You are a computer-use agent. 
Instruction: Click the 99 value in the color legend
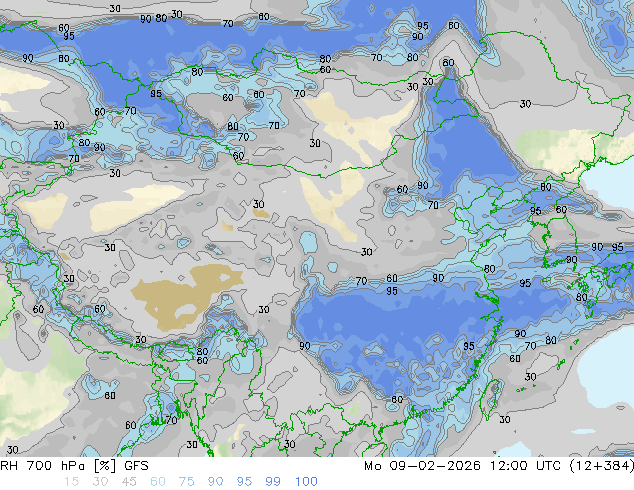tap(273, 482)
